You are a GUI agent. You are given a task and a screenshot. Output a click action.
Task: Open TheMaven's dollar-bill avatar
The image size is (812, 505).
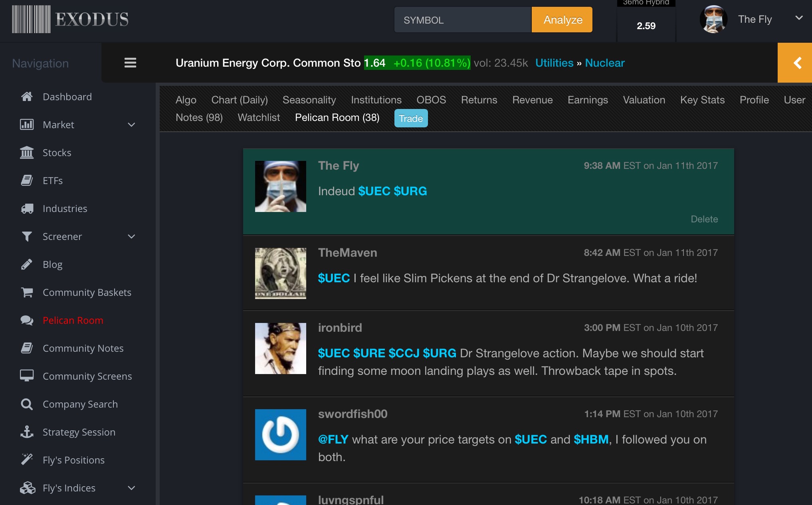[281, 273]
